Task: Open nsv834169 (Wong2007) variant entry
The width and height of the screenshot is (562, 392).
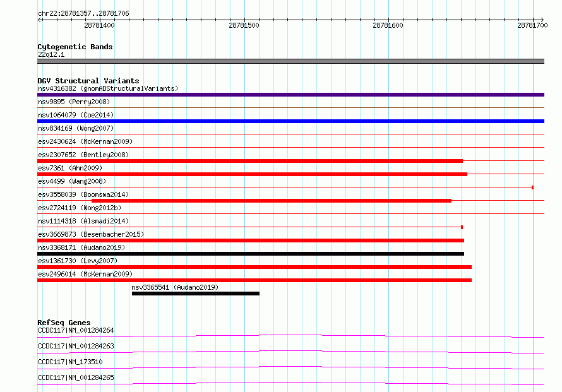Action: [76, 128]
